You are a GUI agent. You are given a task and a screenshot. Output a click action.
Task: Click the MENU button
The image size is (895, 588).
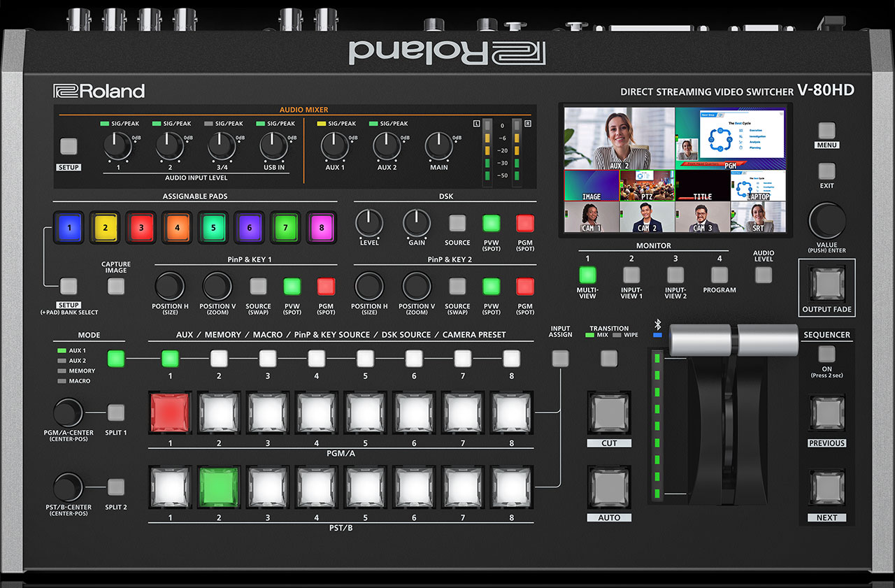point(827,130)
